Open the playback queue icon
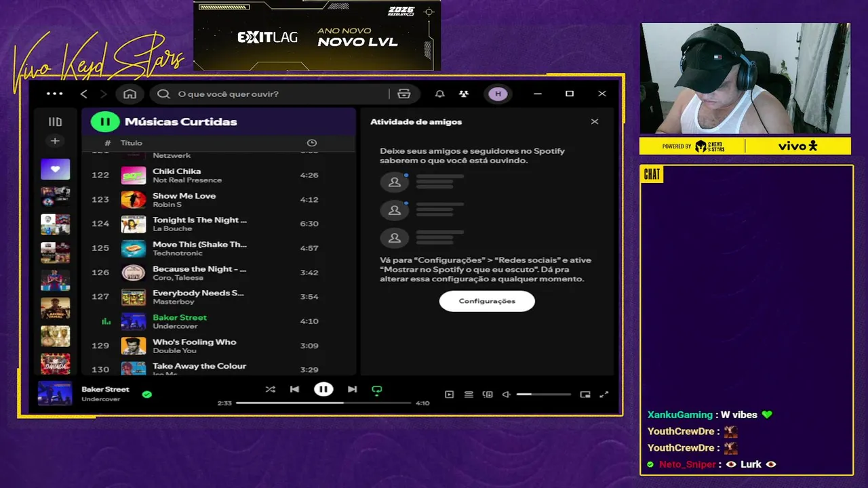868x488 pixels. point(469,394)
